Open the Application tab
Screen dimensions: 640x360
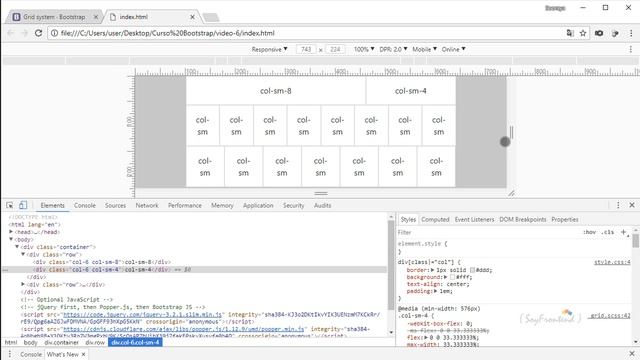[258, 205]
